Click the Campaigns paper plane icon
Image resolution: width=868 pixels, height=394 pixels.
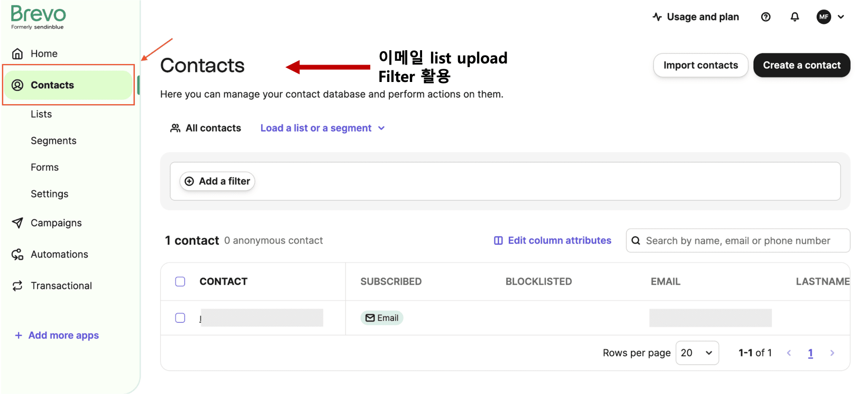[x=17, y=223]
